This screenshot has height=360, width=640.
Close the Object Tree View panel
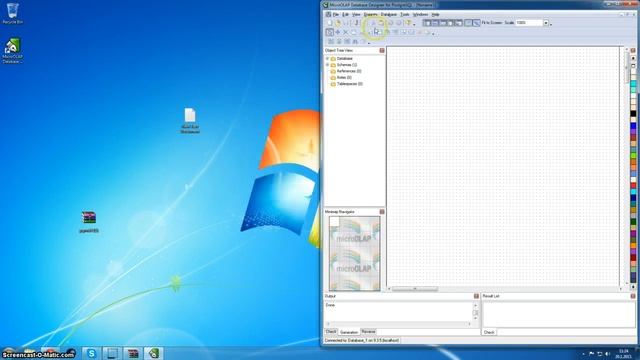click(x=382, y=50)
